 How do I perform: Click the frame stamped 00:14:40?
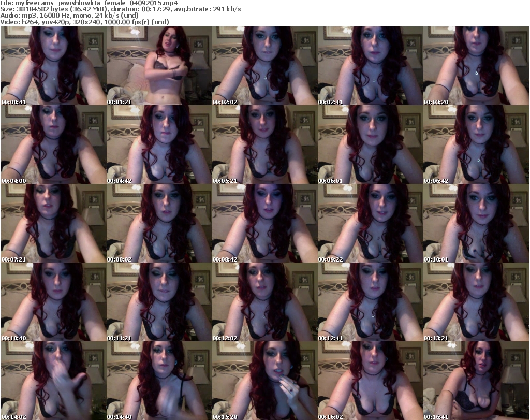pos(159,381)
